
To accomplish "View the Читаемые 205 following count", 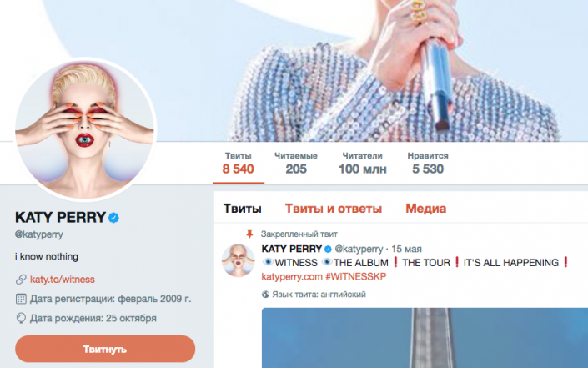I will [x=295, y=163].
